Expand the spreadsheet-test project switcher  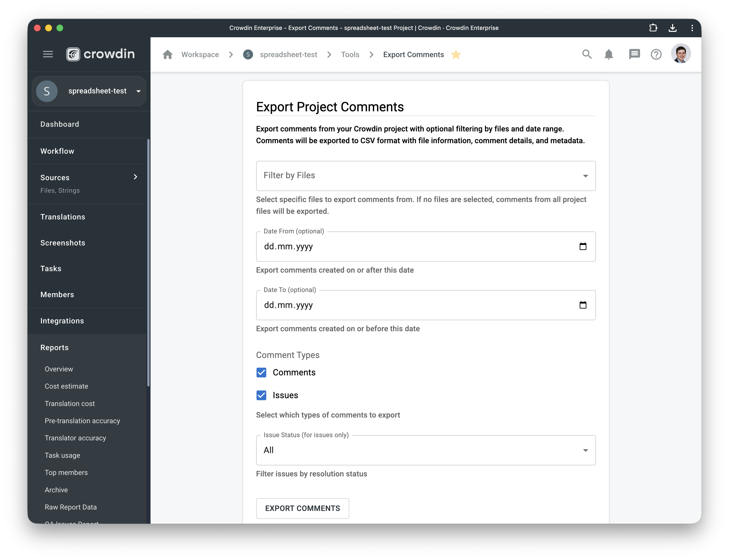[89, 91]
